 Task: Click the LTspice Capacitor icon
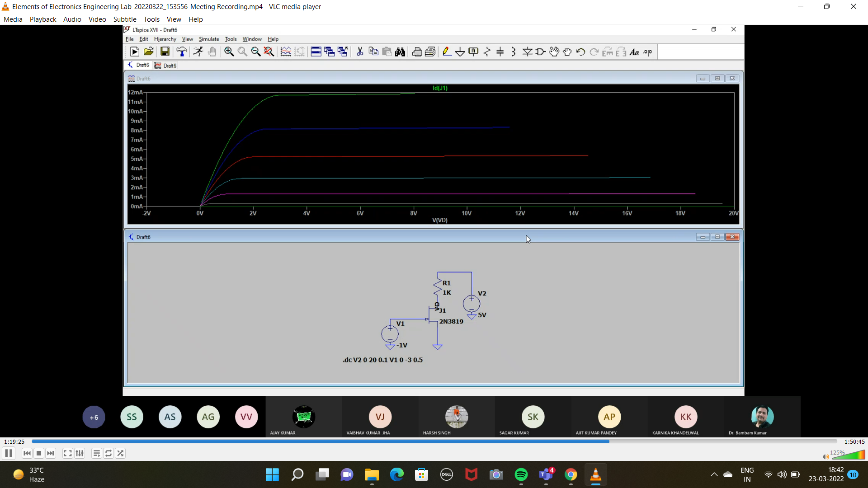(500, 52)
